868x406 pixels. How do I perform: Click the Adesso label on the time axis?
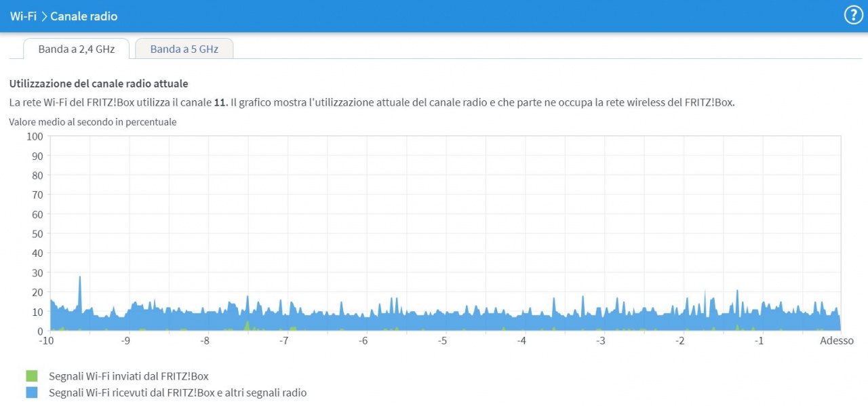[x=837, y=340]
